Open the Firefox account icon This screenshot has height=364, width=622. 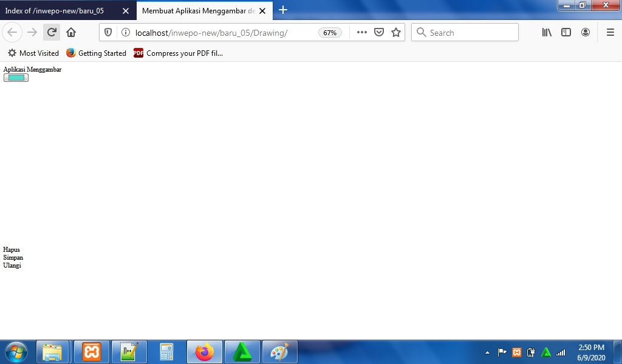(586, 33)
